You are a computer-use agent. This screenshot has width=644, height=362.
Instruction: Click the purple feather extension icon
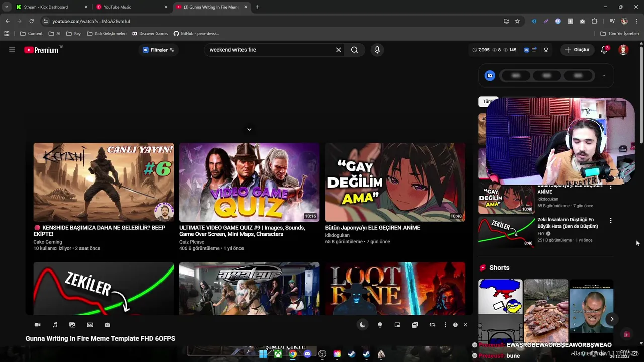click(546, 21)
